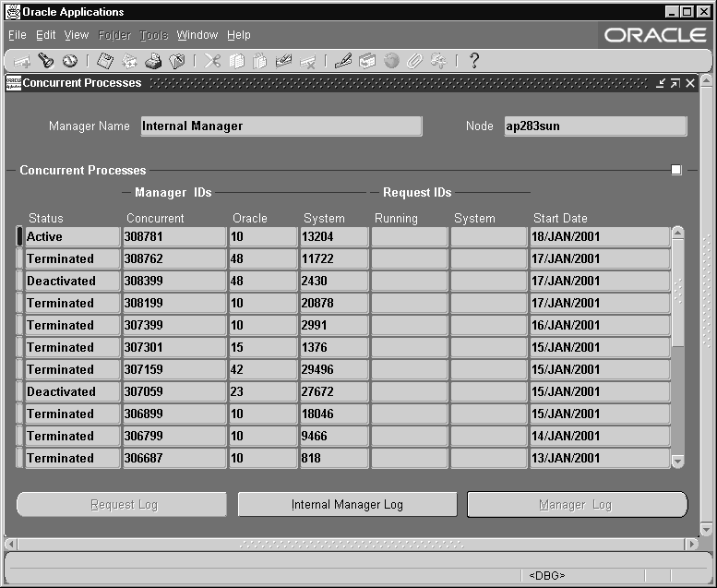Click the small square on the Concurrent Processes line
This screenshot has height=588, width=717.
676,170
